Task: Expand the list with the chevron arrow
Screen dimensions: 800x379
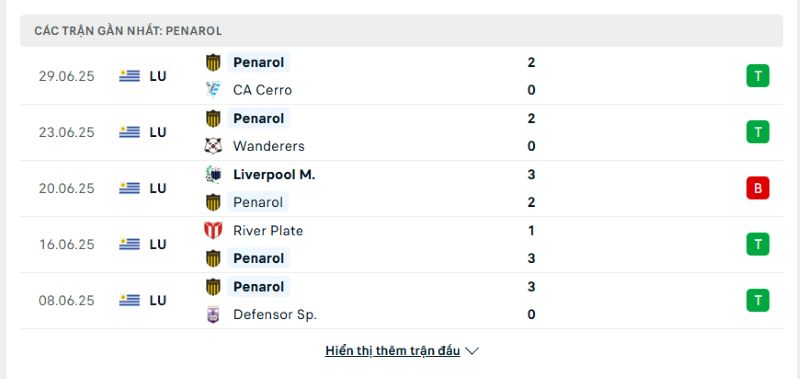Action: pyautogui.click(x=472, y=351)
